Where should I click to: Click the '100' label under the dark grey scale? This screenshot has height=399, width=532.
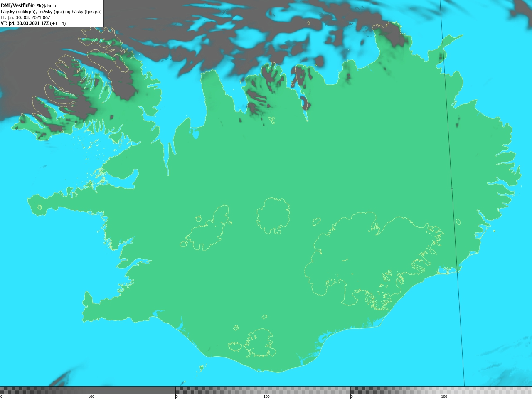pyautogui.click(x=91, y=397)
